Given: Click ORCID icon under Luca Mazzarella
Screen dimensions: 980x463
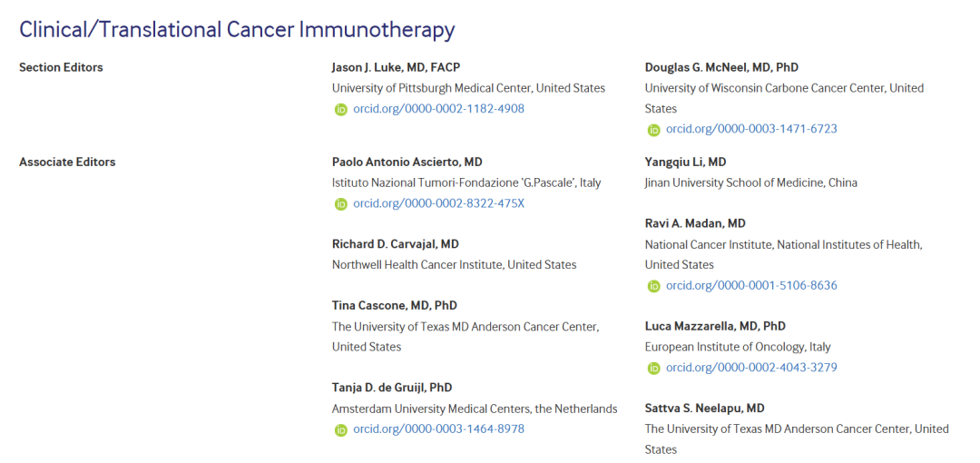Looking at the screenshot, I should coord(653,369).
